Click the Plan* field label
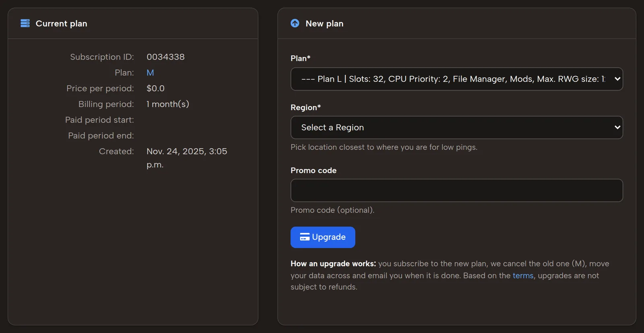Image resolution: width=644 pixels, height=333 pixels. [300, 58]
